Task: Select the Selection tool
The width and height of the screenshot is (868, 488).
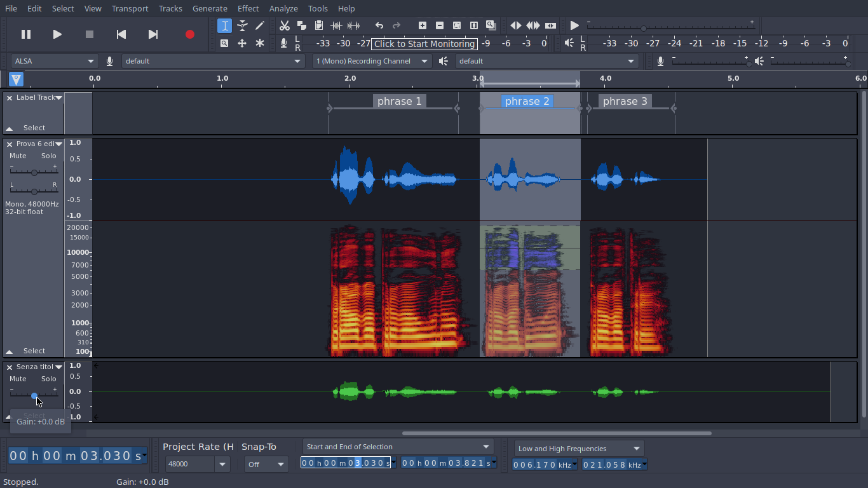Action: point(224,25)
